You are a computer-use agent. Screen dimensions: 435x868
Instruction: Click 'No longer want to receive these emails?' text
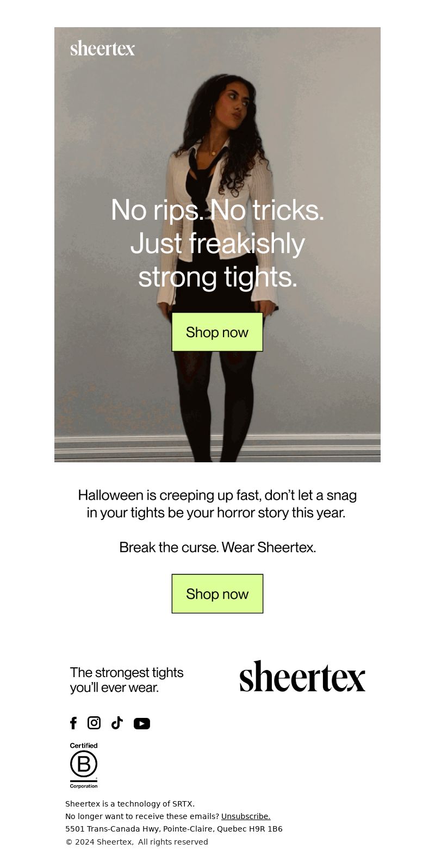point(142,816)
